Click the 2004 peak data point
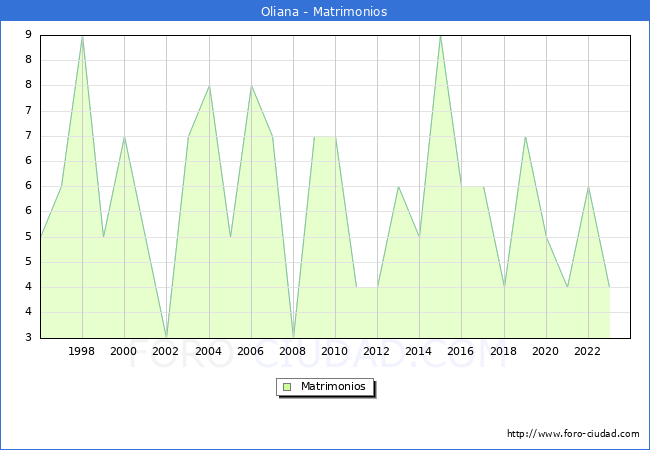Image resolution: width=650 pixels, height=450 pixels. coord(209,86)
